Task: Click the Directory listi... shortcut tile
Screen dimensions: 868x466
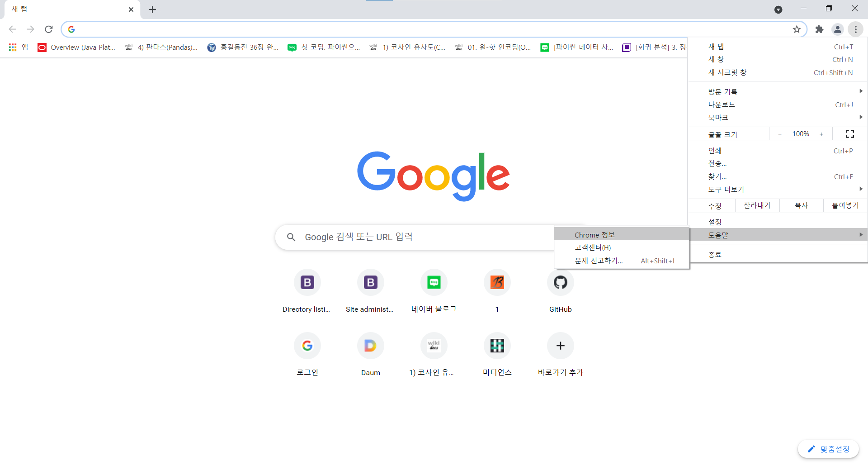Action: 307,291
